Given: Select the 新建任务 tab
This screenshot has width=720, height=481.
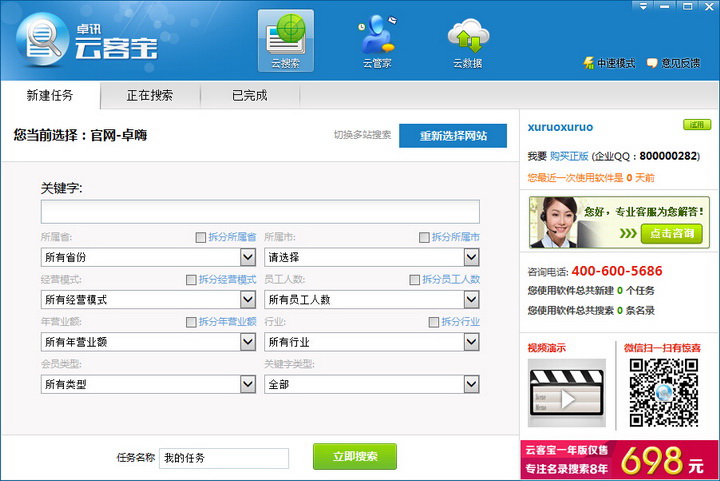Looking at the screenshot, I should point(50,95).
